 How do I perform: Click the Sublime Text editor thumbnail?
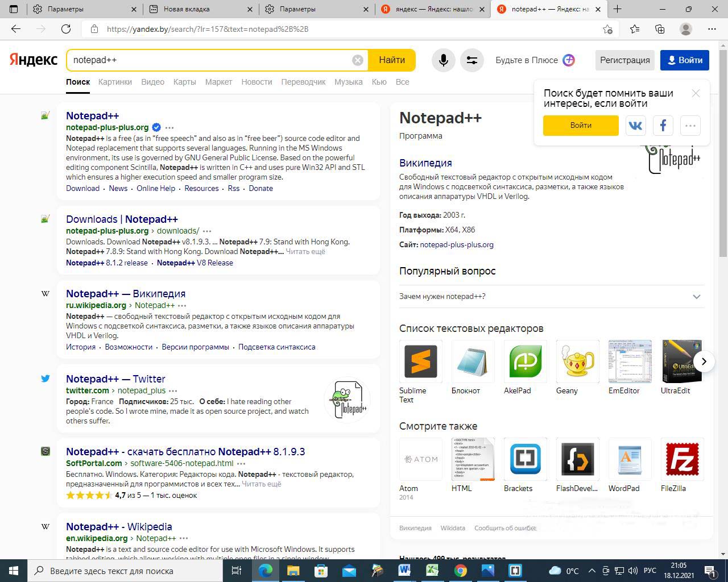coord(420,361)
